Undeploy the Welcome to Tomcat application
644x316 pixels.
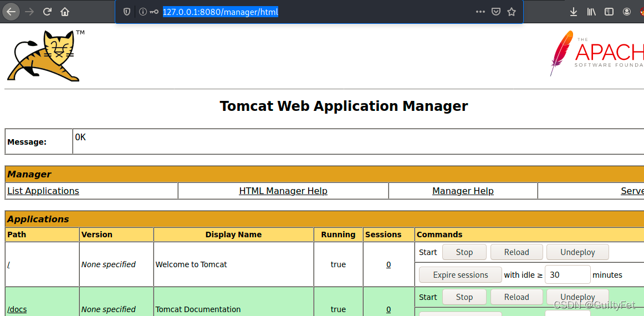point(577,252)
